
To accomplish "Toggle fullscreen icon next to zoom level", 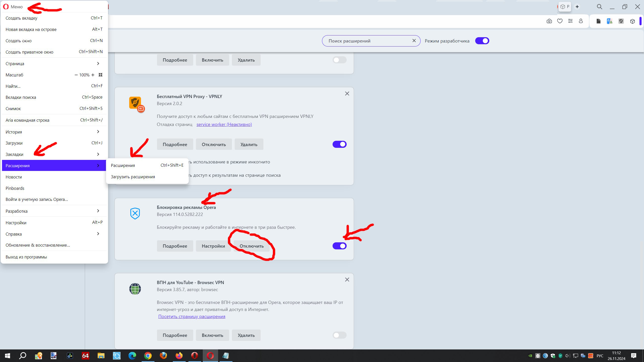I will [100, 75].
